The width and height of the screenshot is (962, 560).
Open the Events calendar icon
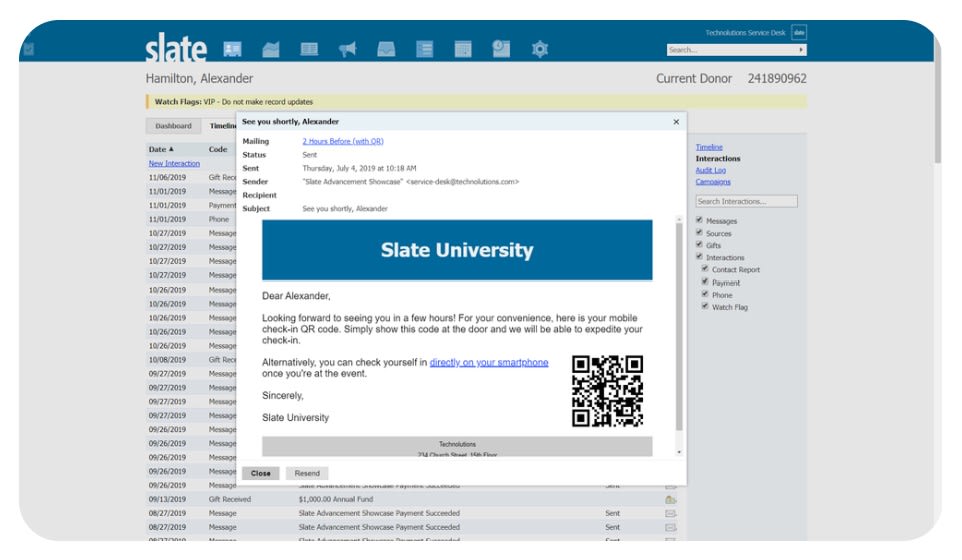(x=463, y=49)
